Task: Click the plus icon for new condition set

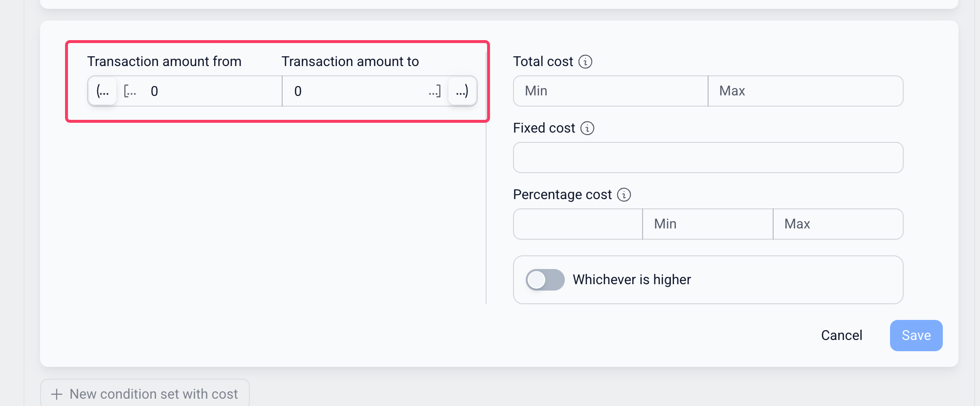Action: (57, 394)
